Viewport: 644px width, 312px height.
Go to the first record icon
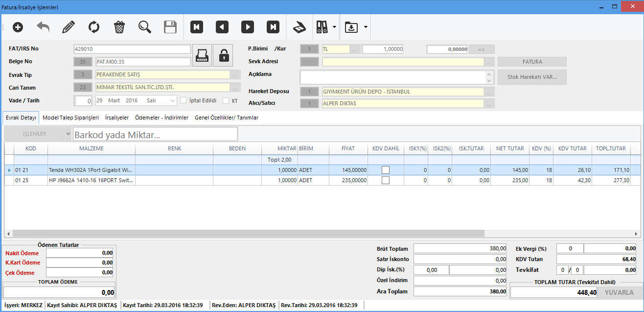[197, 27]
